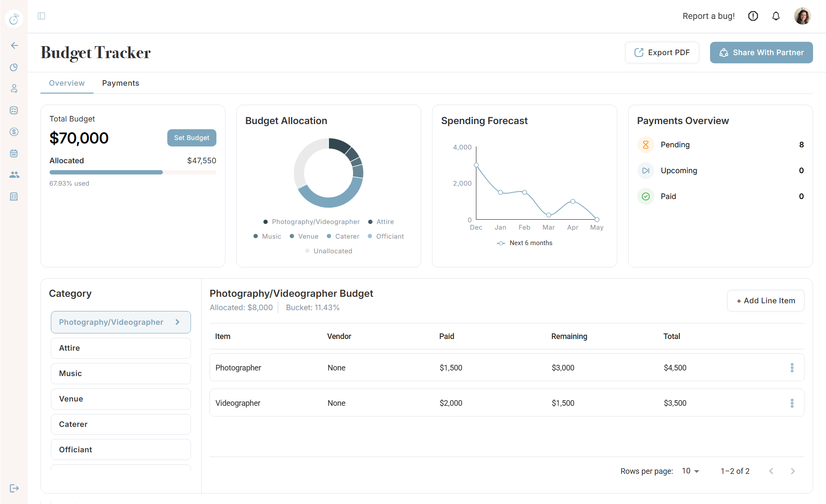826x504 pixels.
Task: Open notifications via the bell icon
Action: tap(776, 16)
